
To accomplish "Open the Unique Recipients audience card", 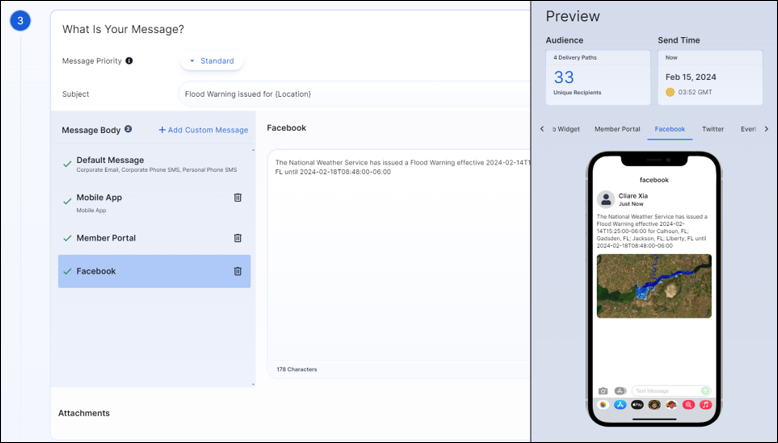I will (597, 76).
